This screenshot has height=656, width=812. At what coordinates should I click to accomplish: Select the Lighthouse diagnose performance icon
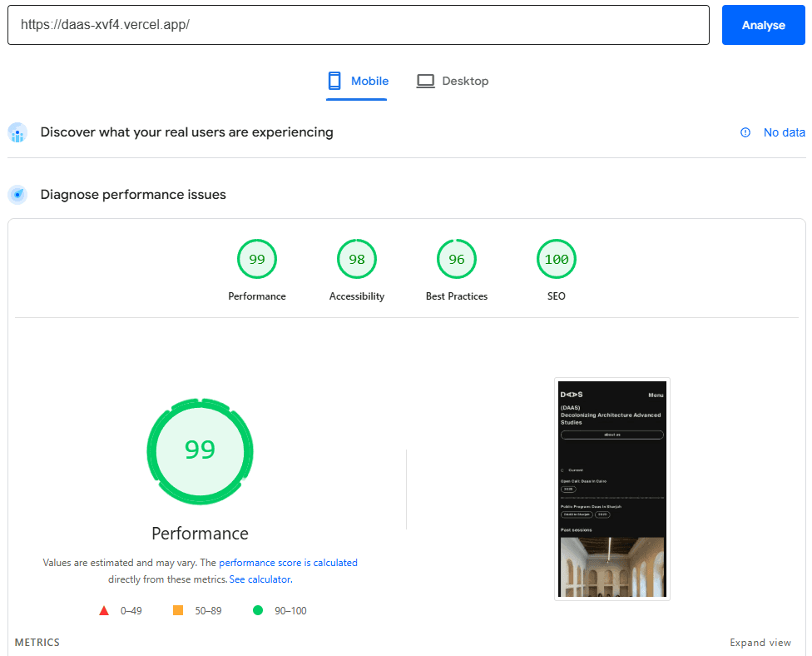[x=17, y=194]
